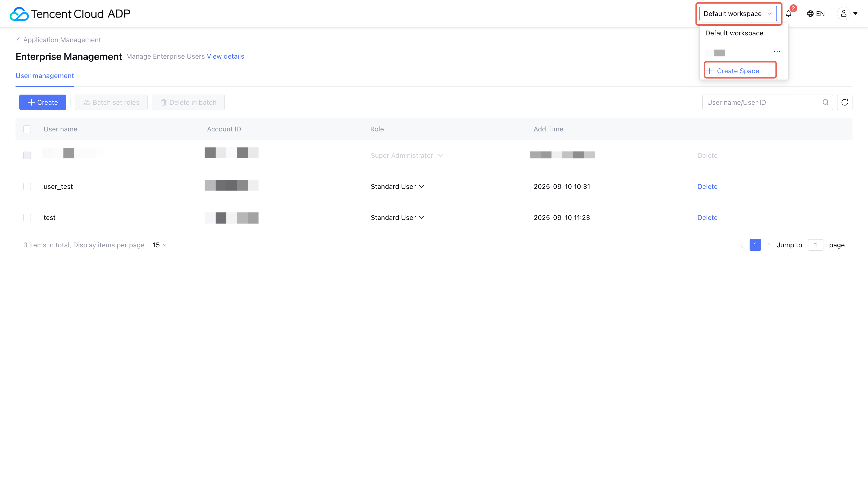Expand user_test Standard User role dropdown
868x484 pixels.
coord(397,186)
